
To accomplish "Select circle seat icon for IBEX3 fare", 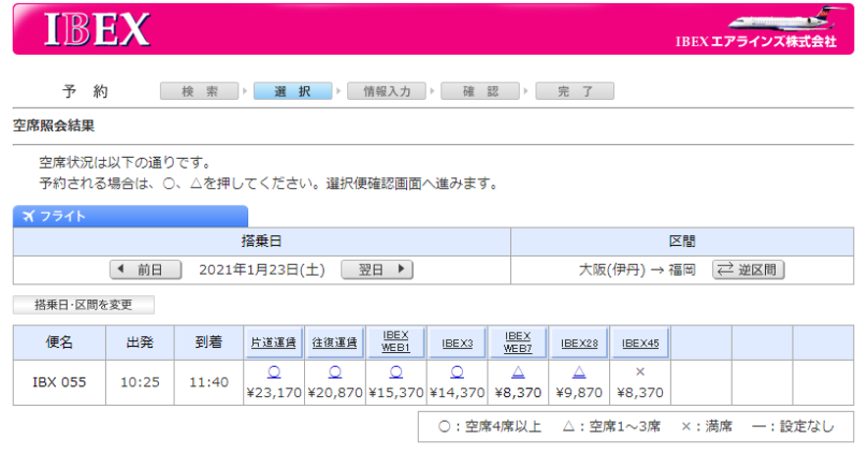I will coord(457,373).
